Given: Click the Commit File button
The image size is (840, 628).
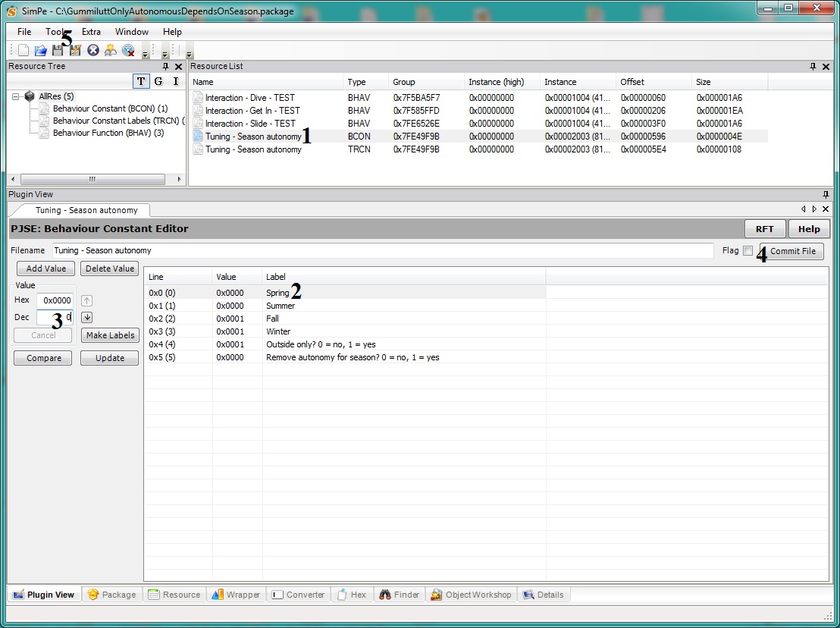Looking at the screenshot, I should [x=792, y=251].
